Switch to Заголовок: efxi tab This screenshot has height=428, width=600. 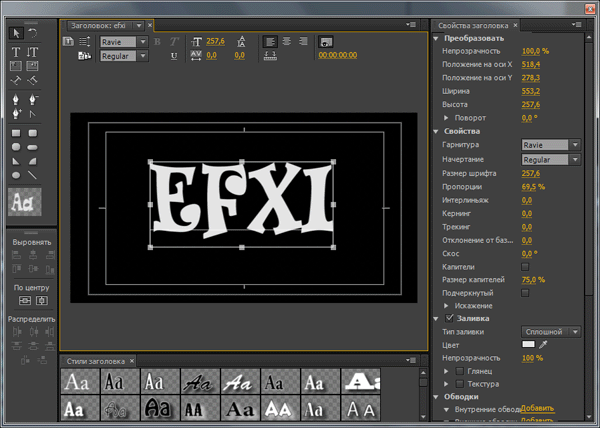[x=98, y=26]
